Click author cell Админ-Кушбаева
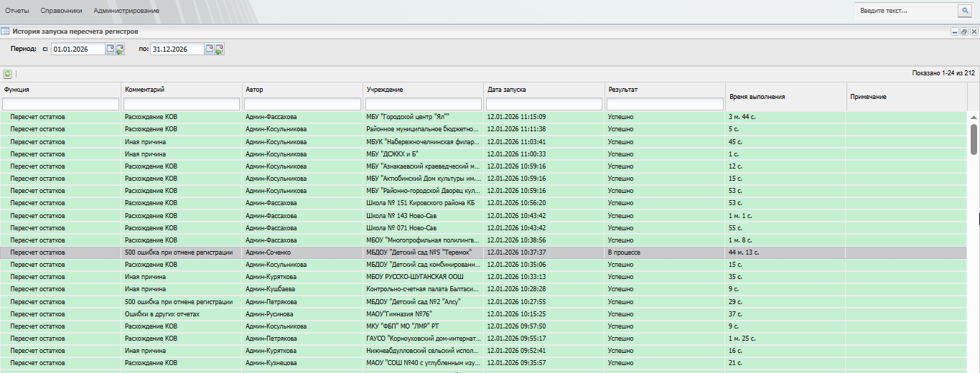The width and height of the screenshot is (980, 373). [x=269, y=289]
